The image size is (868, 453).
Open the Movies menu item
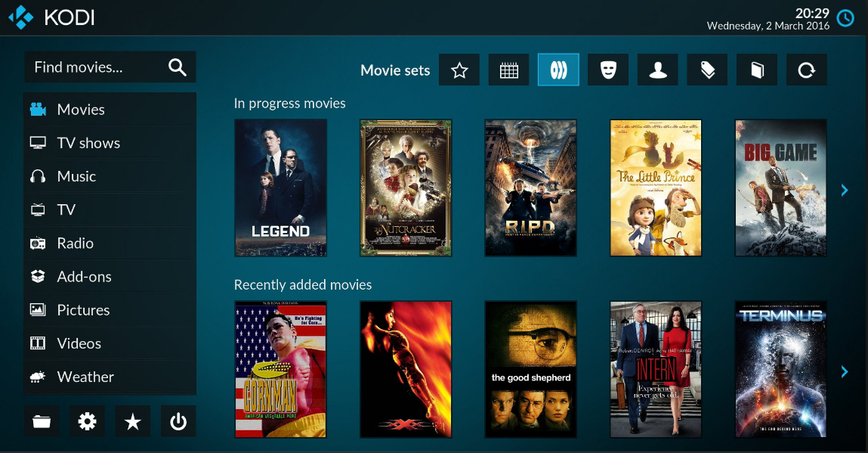[110, 109]
